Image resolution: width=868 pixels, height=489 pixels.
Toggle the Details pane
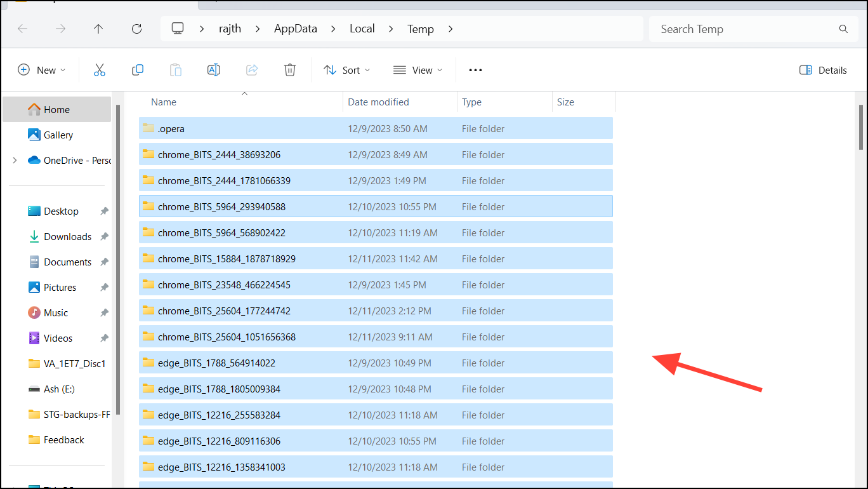click(823, 70)
